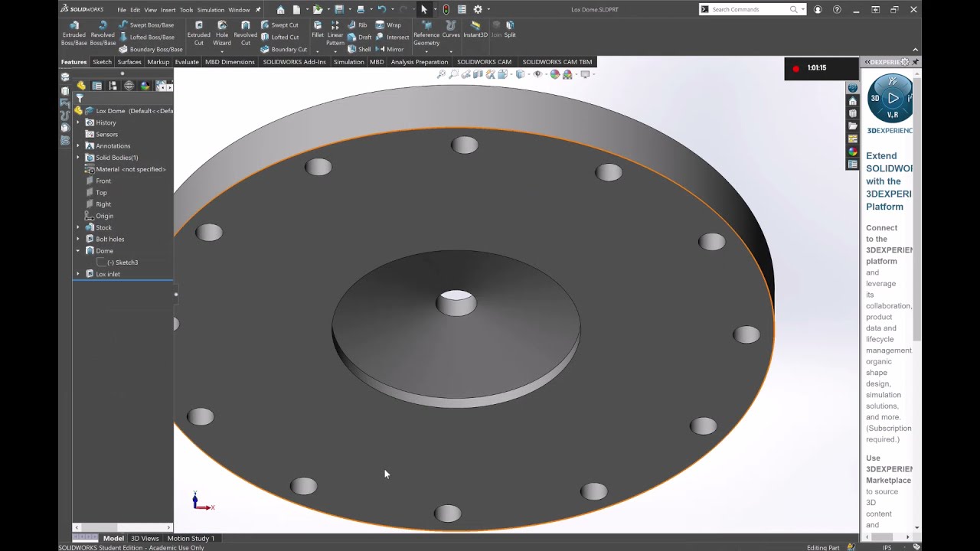980x551 pixels.
Task: Expand the Stock feature node
Action: pyautogui.click(x=77, y=227)
